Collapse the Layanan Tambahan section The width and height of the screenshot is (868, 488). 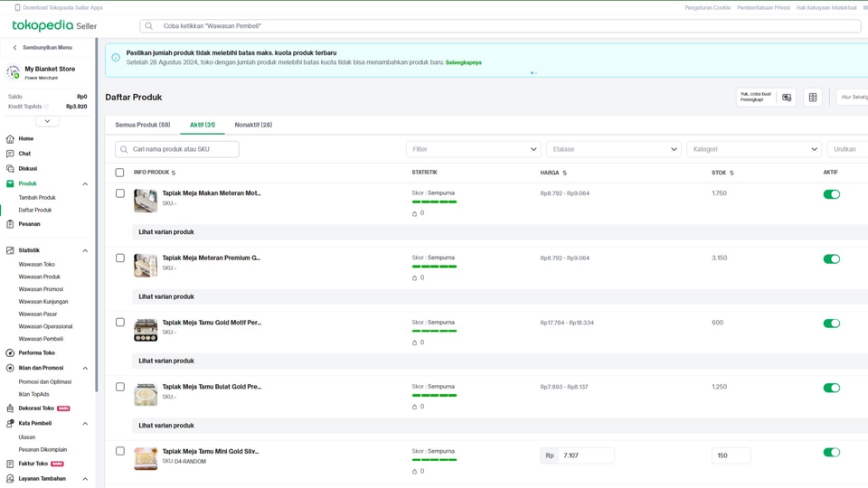(x=85, y=479)
